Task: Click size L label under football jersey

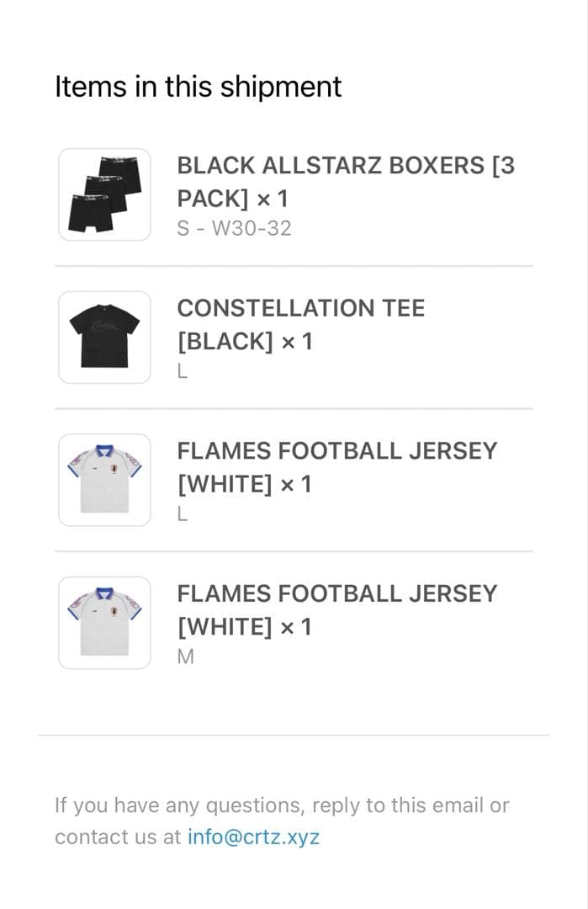Action: tap(183, 514)
